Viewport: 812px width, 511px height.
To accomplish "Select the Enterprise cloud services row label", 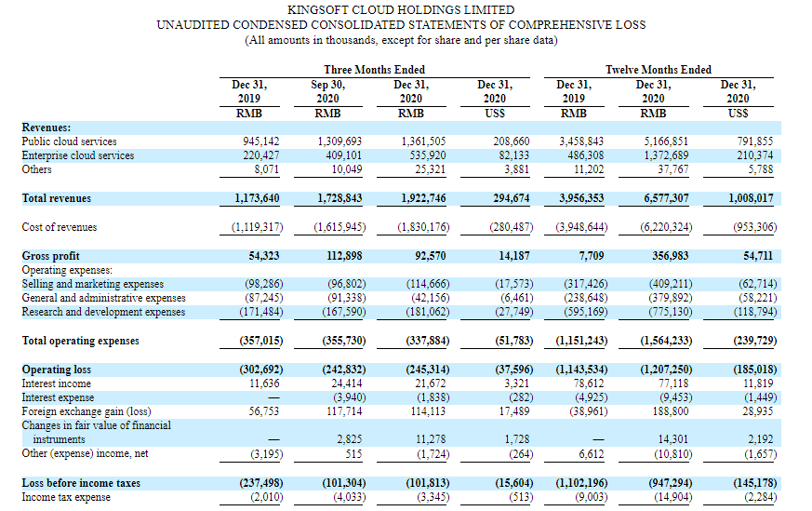I will point(78,155).
